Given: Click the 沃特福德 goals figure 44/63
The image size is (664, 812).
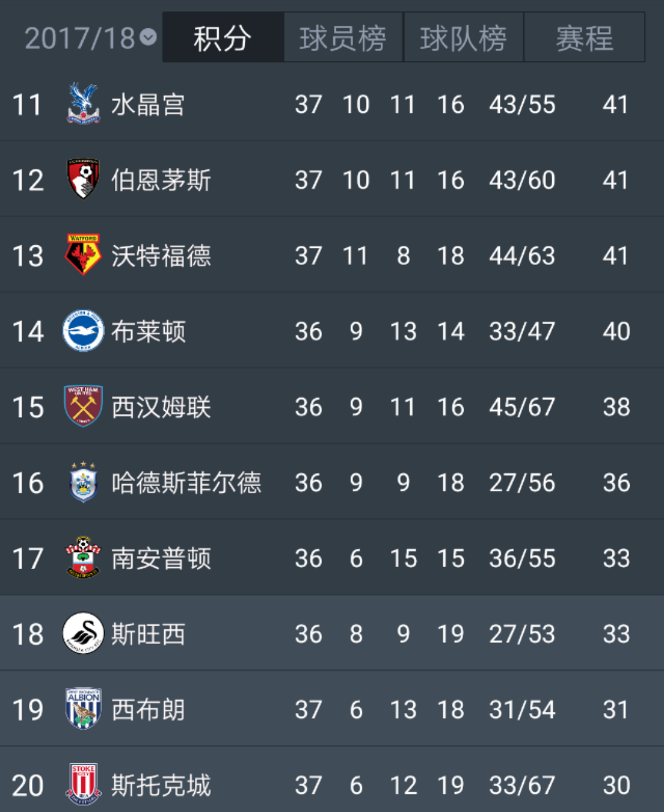Looking at the screenshot, I should pos(522,256).
